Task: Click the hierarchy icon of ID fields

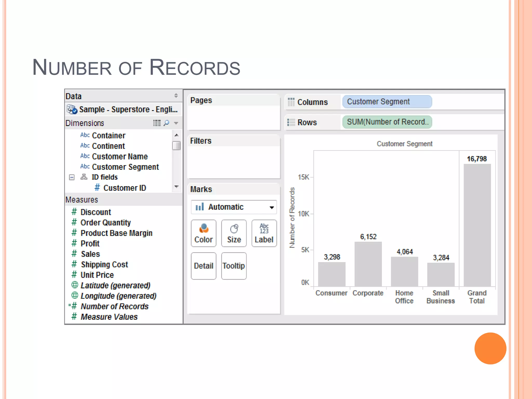Action: [84, 177]
